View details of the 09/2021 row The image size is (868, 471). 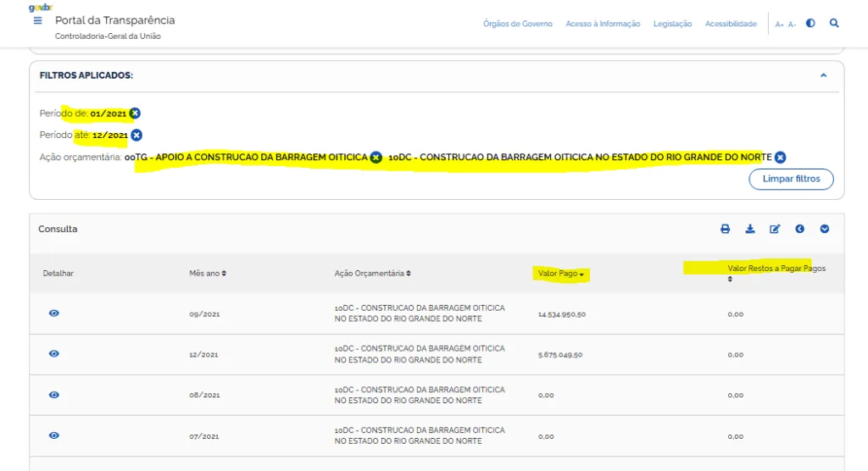[x=53, y=313]
